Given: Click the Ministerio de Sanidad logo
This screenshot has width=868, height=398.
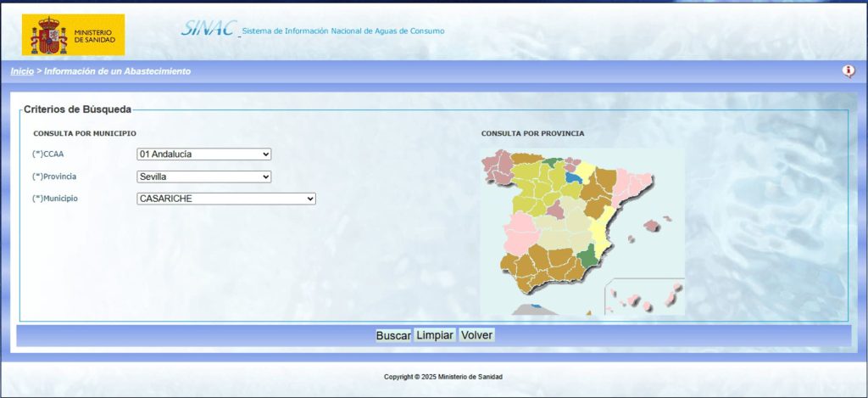Looking at the screenshot, I should pyautogui.click(x=73, y=35).
